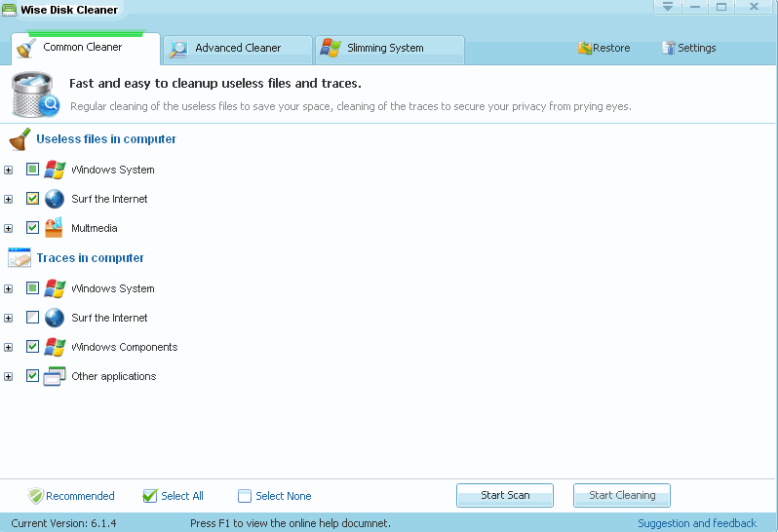Uncheck Surf the Internet under Useless files
The height and width of the screenshot is (532, 778).
33,199
